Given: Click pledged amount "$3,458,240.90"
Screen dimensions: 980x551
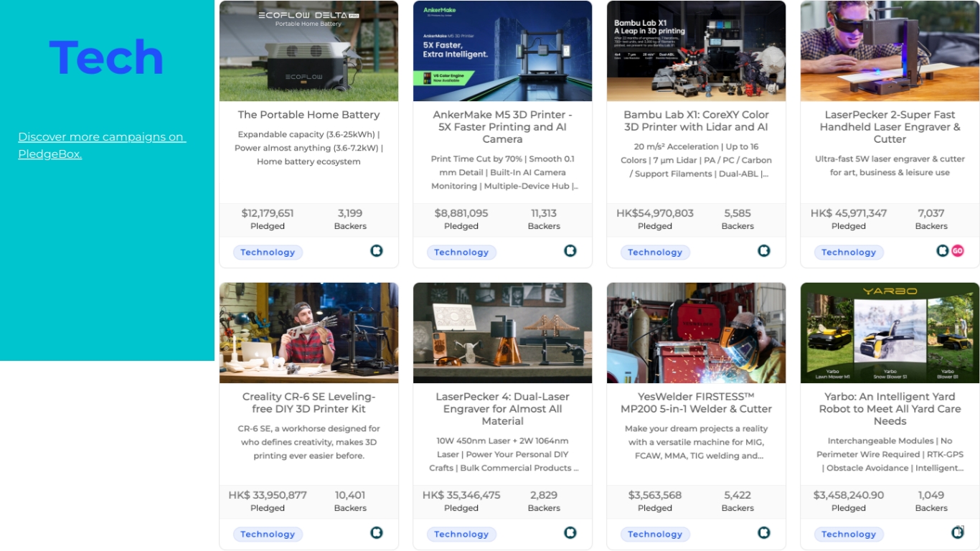Looking at the screenshot, I should point(849,495).
